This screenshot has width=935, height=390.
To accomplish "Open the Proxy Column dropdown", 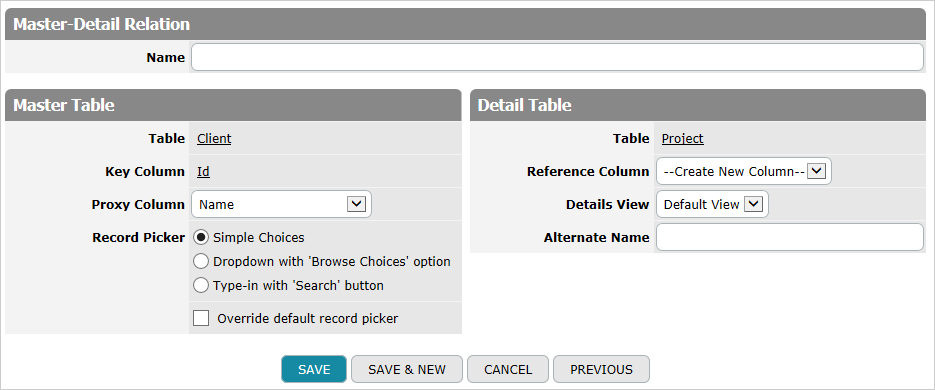I will [281, 204].
